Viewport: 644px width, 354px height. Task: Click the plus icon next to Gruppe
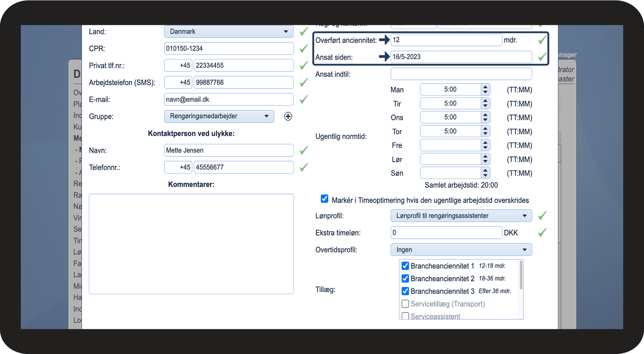coord(288,116)
